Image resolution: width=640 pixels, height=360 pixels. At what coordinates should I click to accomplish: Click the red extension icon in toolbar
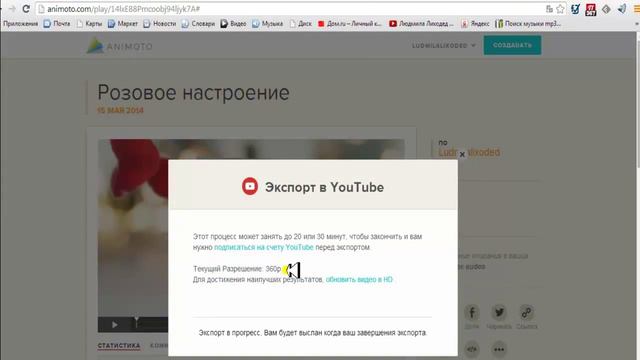pyautogui.click(x=590, y=9)
